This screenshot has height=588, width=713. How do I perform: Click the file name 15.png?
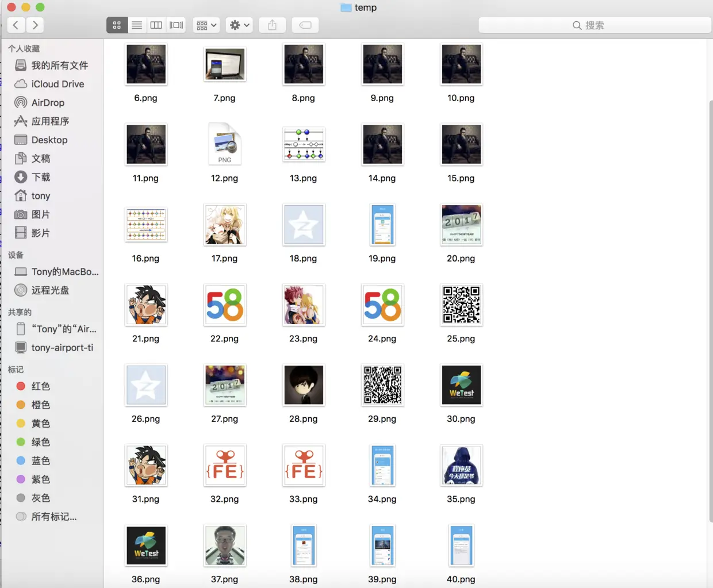pyautogui.click(x=461, y=178)
